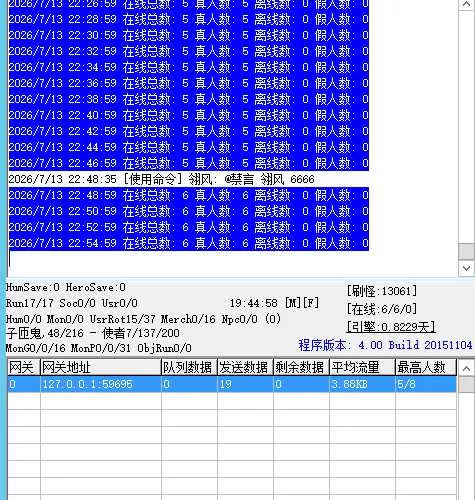The width and height of the screenshot is (475, 500).
Task: Click the 队列数据 column header
Action: pos(189,367)
